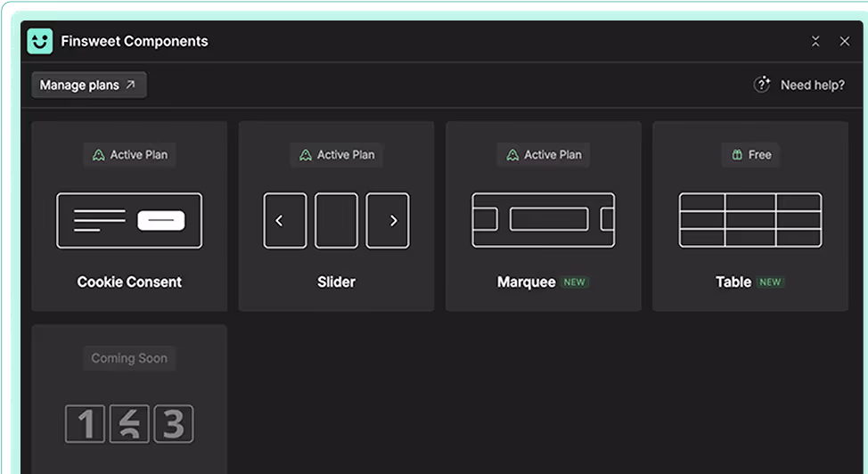Select the Slider component illustration

click(337, 220)
